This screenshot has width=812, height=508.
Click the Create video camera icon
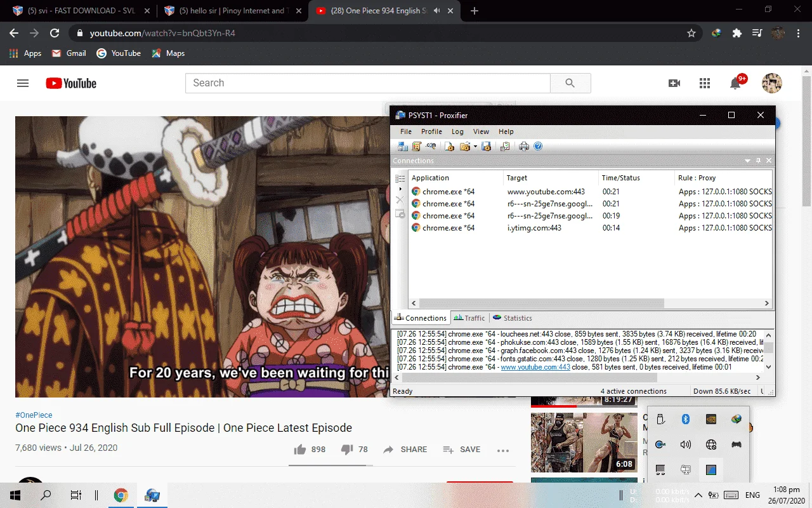point(674,83)
